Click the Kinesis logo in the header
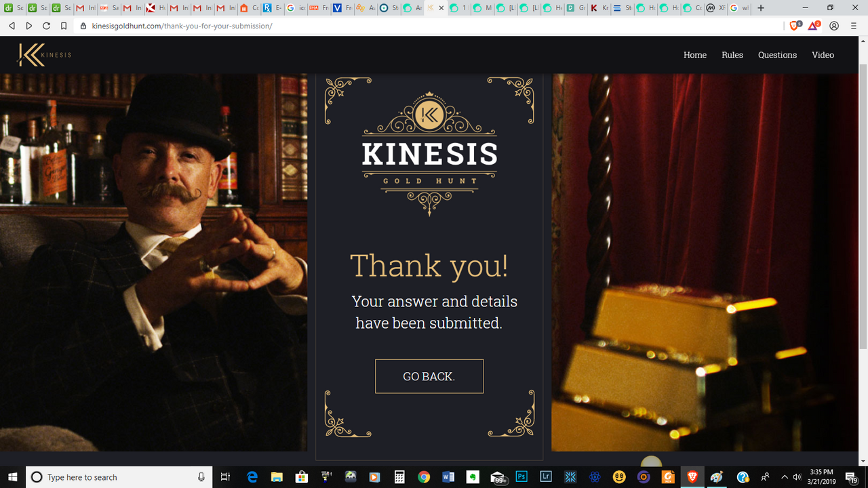Image resolution: width=868 pixels, height=488 pixels. point(44,55)
